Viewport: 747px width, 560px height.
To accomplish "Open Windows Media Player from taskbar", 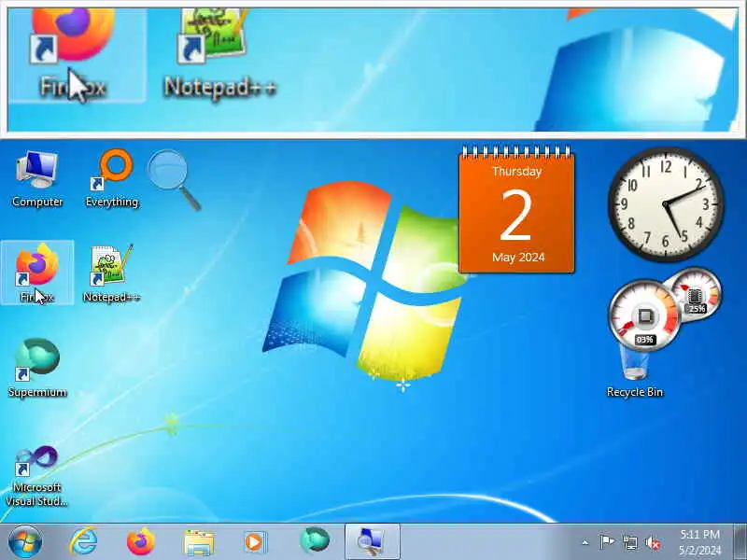I will pos(255,542).
